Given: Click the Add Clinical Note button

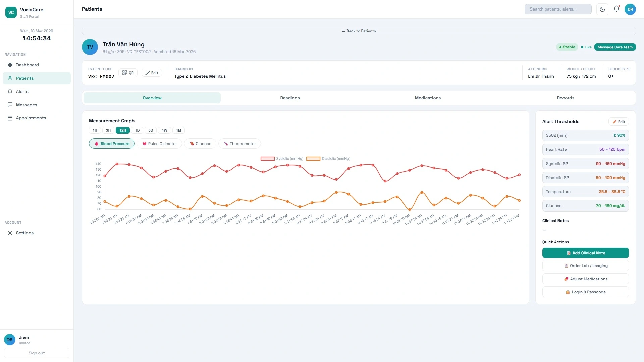Looking at the screenshot, I should (585, 253).
